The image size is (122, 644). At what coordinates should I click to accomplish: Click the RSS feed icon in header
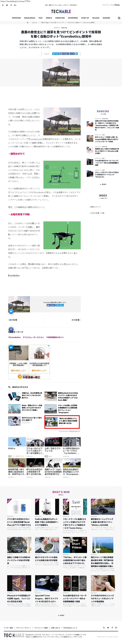click(x=3, y=5)
